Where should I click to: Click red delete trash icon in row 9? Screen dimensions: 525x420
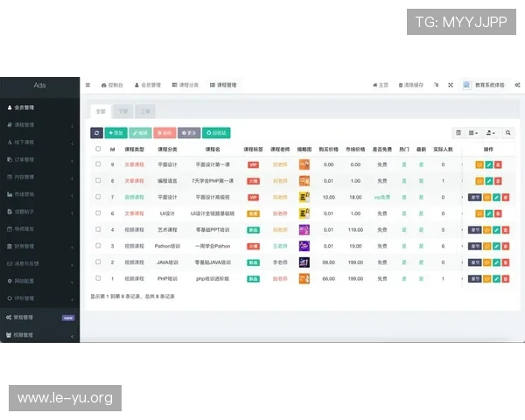[x=498, y=164]
